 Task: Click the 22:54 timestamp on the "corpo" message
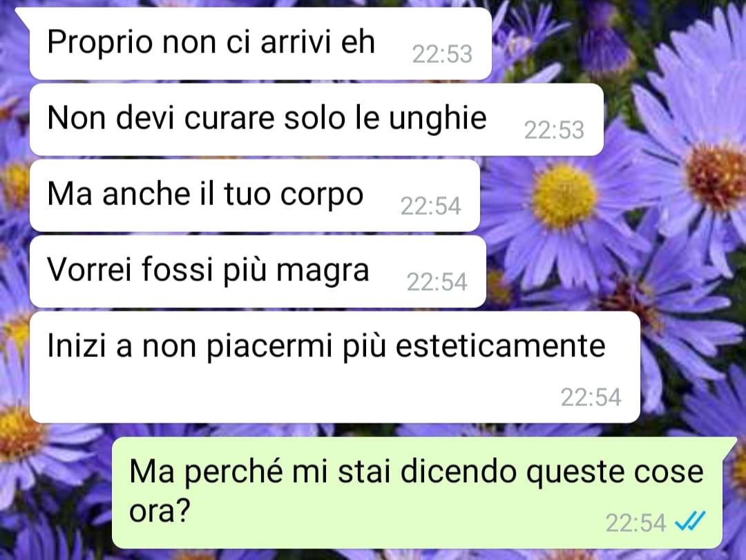tap(430, 206)
